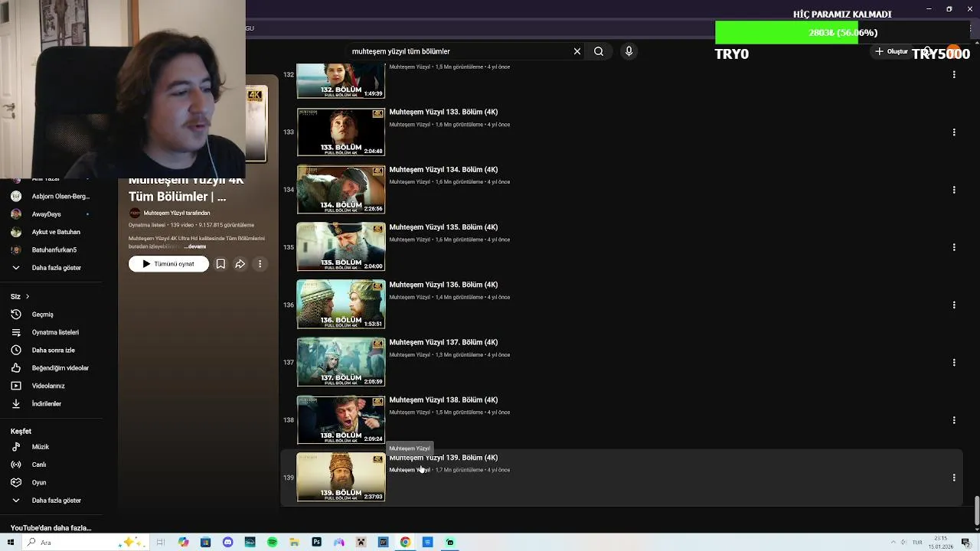Open thumbnail of 135. Bölüm
The width and height of the screenshot is (980, 551).
click(x=341, y=246)
